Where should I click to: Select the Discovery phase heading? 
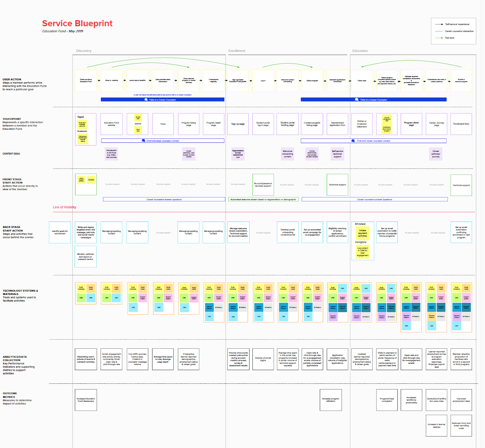84,51
